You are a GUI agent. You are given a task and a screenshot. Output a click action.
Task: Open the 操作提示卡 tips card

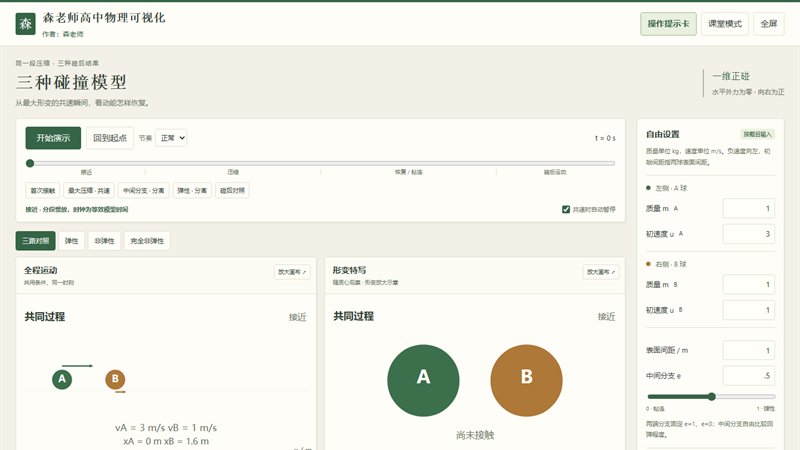(668, 24)
